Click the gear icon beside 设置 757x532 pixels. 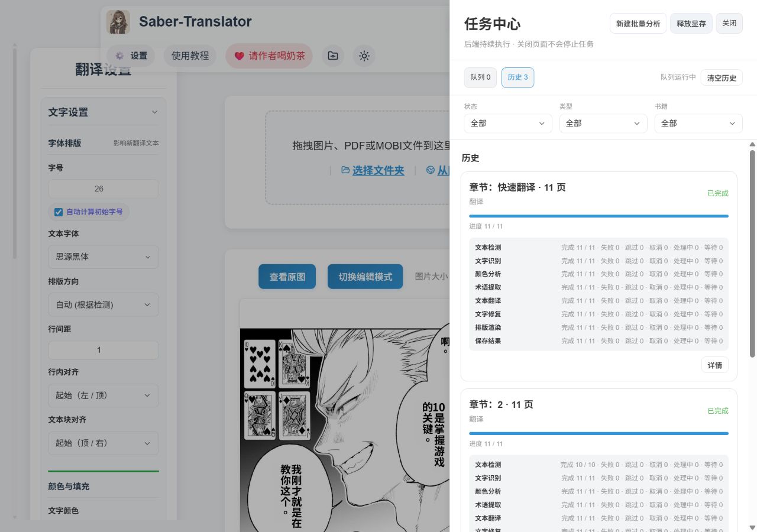coord(119,56)
